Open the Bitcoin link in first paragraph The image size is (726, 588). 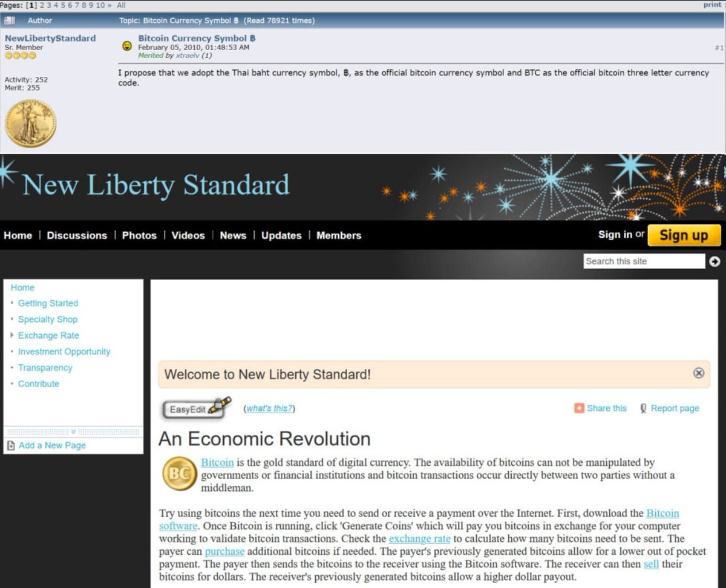click(217, 463)
